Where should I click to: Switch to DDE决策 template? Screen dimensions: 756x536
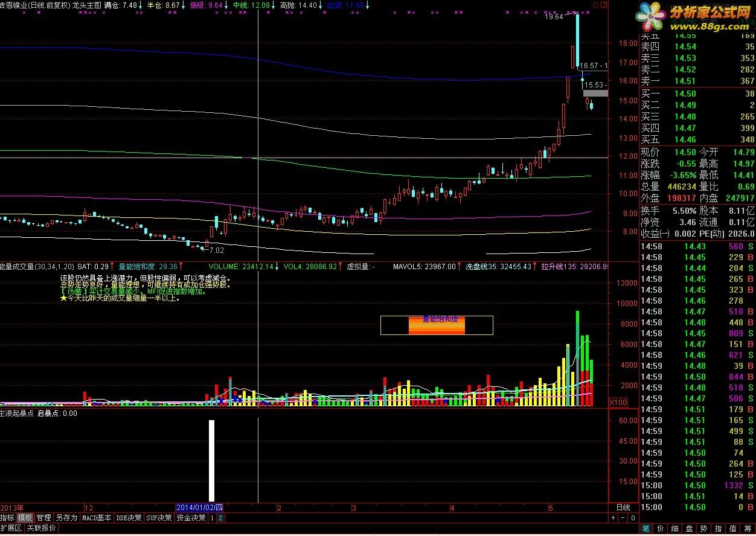tap(129, 517)
